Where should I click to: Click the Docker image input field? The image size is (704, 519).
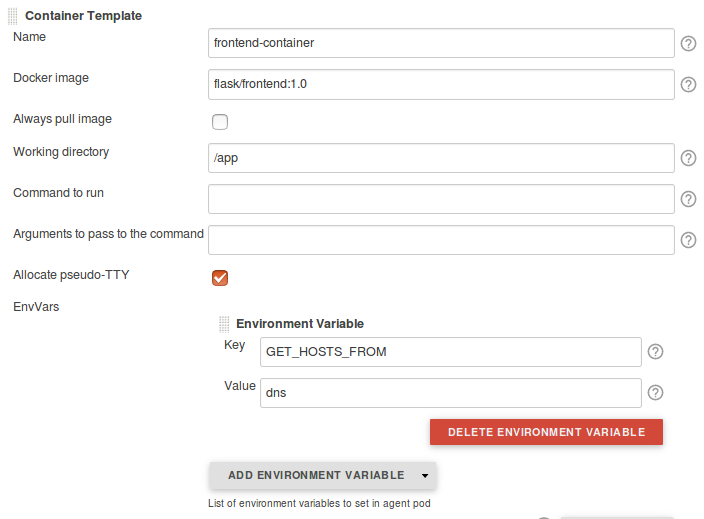click(441, 84)
